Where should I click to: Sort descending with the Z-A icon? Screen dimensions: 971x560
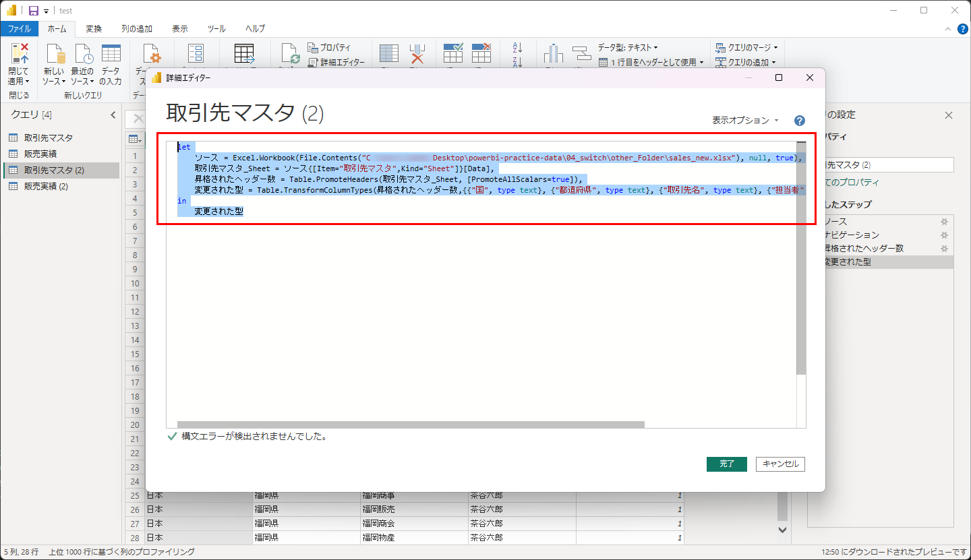(x=518, y=62)
